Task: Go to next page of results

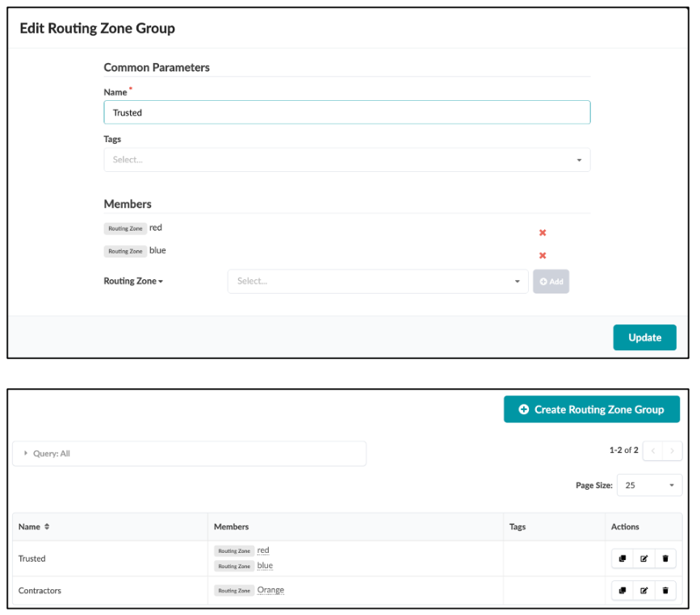Action: click(672, 450)
